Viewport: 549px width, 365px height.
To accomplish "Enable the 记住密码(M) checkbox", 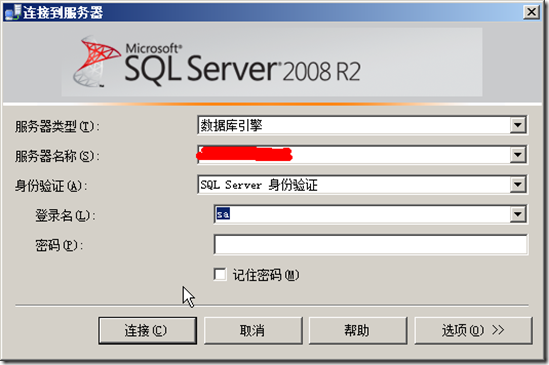I will (x=220, y=274).
